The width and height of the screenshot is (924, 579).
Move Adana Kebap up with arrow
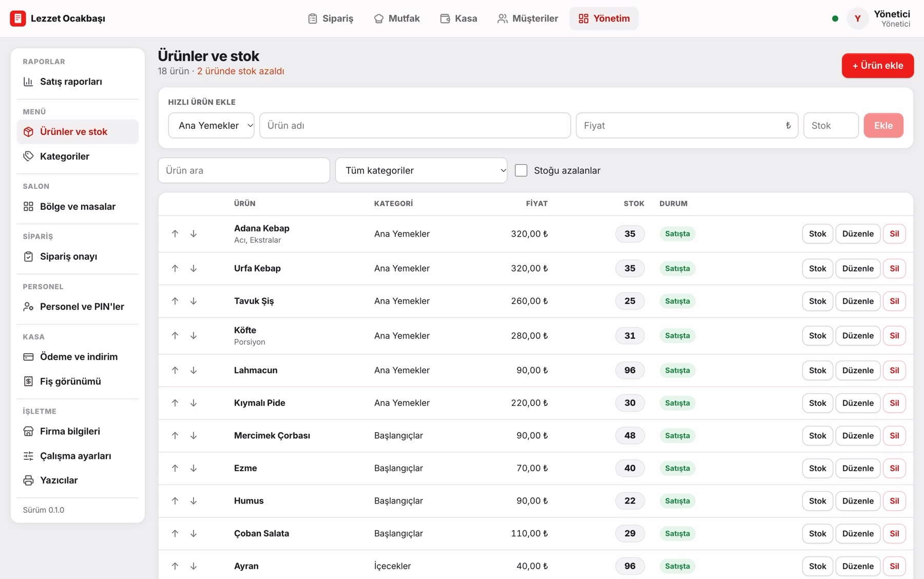tap(175, 234)
